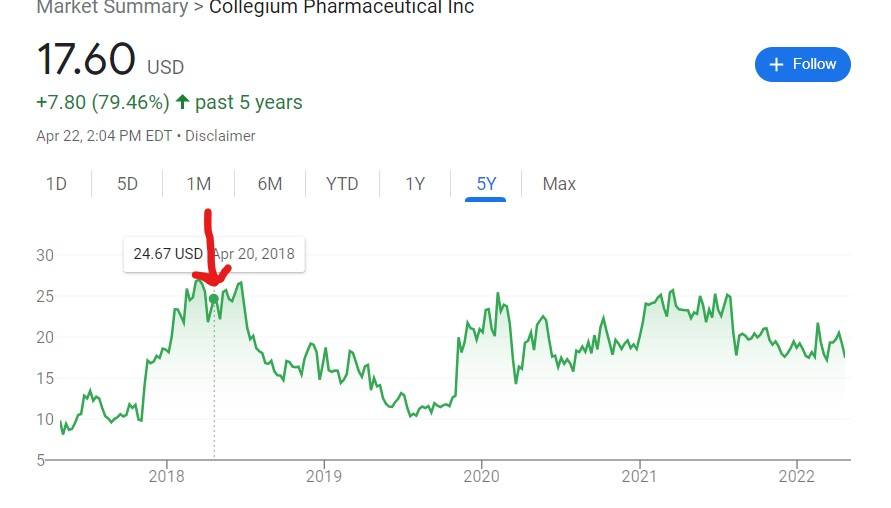Click the green data point marker on chart
Viewport: 891px width, 508px height.
[214, 299]
